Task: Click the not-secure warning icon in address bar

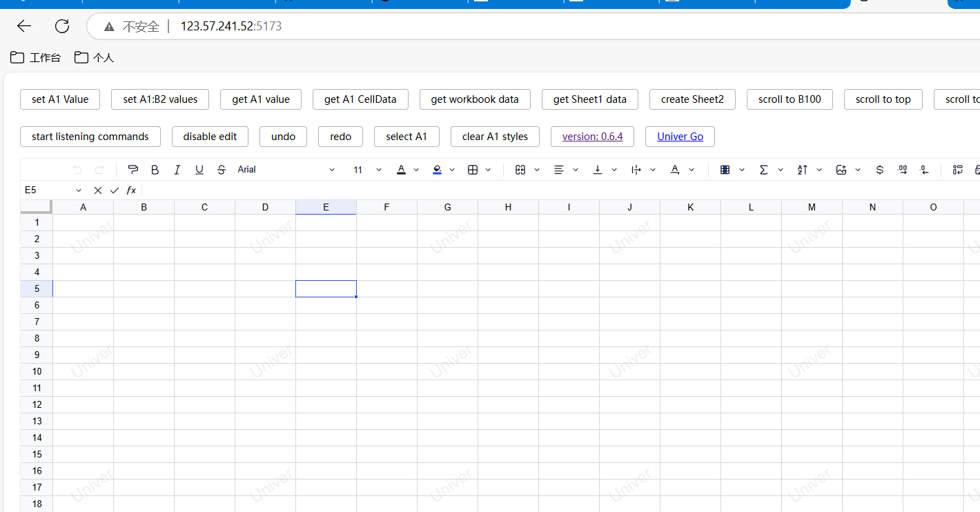Action: coord(109,27)
